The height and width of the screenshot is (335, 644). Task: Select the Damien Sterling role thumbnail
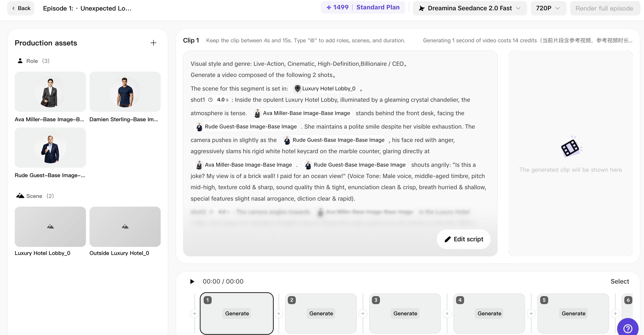pyautogui.click(x=125, y=92)
